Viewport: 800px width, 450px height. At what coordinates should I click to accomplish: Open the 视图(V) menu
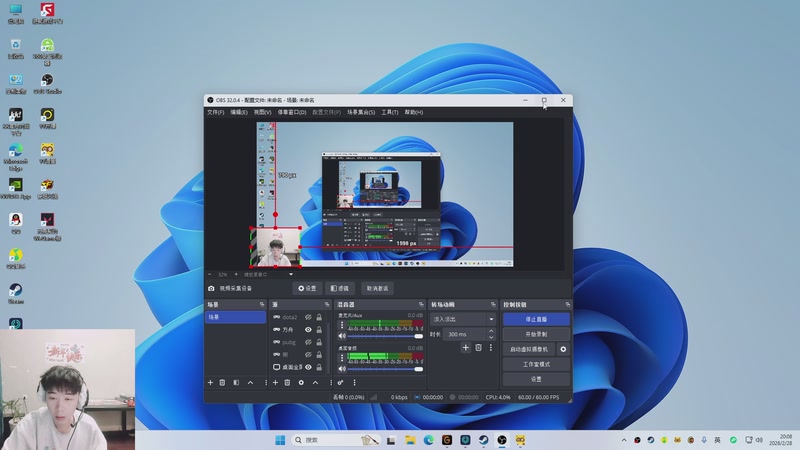(x=262, y=112)
